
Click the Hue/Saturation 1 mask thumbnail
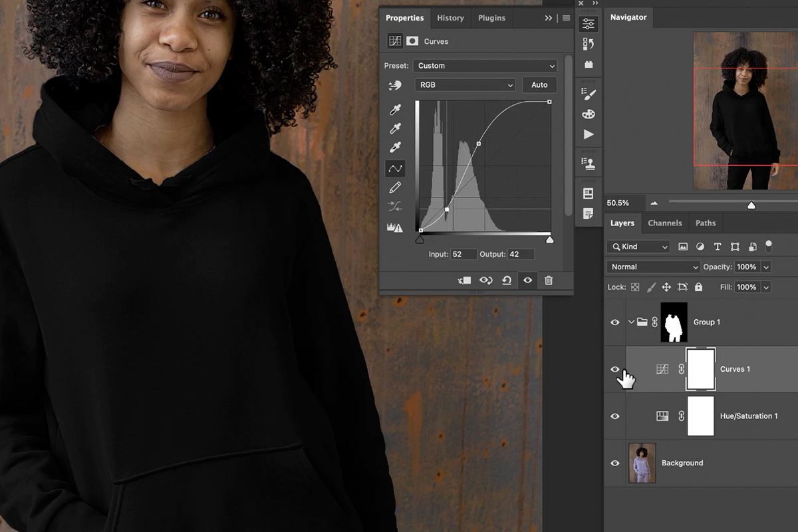pyautogui.click(x=700, y=416)
